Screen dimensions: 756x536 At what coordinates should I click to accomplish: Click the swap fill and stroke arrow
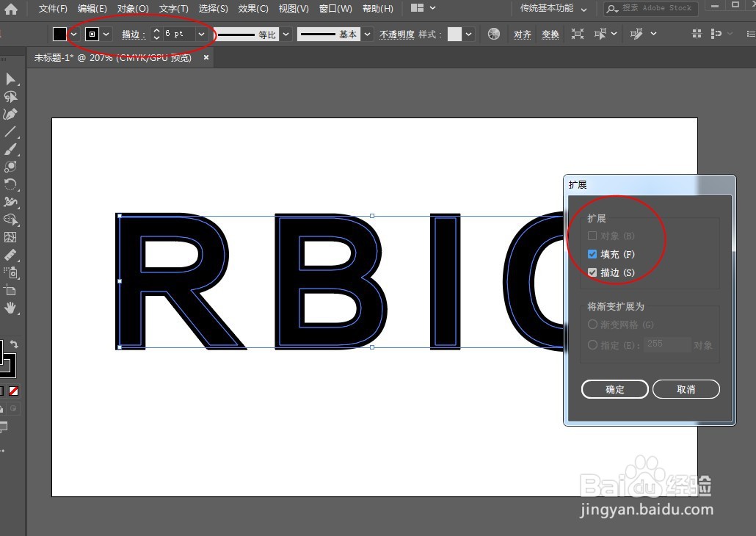pyautogui.click(x=14, y=344)
